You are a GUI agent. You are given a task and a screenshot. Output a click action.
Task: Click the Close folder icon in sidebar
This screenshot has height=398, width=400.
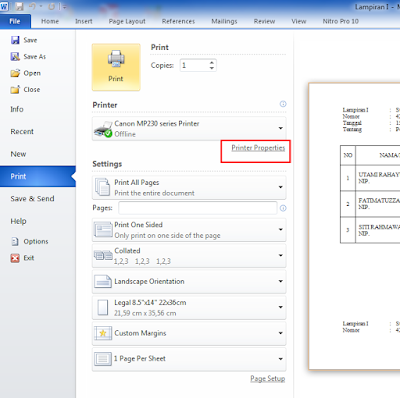(x=15, y=89)
